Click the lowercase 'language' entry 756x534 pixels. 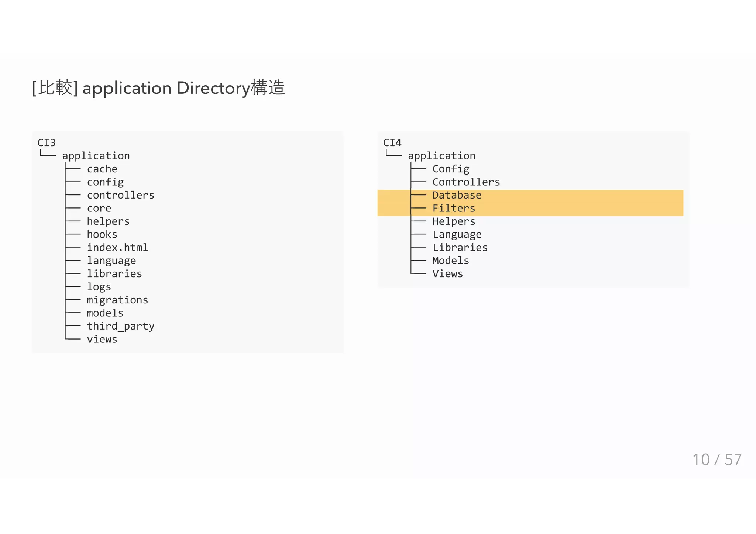[111, 261]
